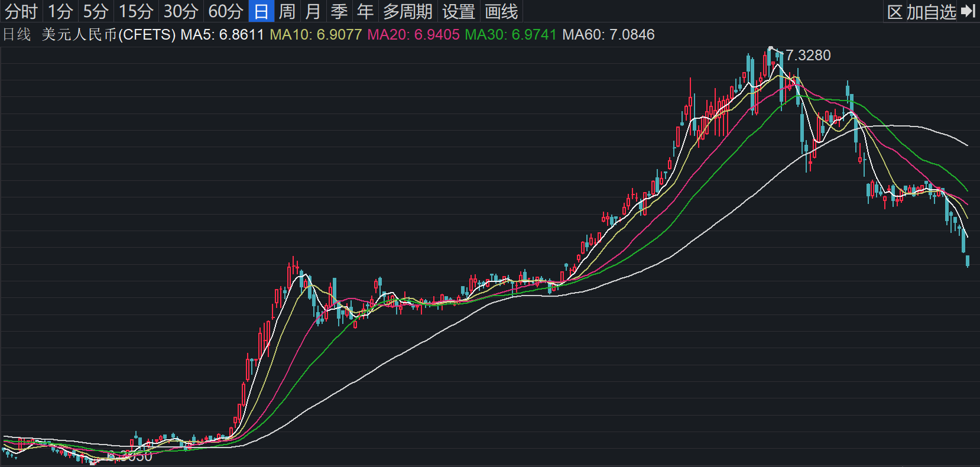Viewport: 980px width, 467px height.
Task: Click the MA5 indicator label
Action: [x=222, y=35]
